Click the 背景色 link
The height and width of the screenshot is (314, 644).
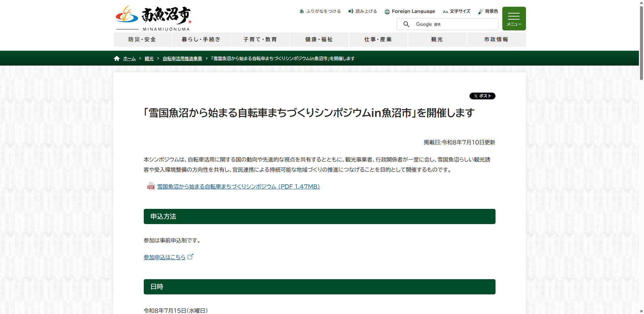(x=491, y=11)
